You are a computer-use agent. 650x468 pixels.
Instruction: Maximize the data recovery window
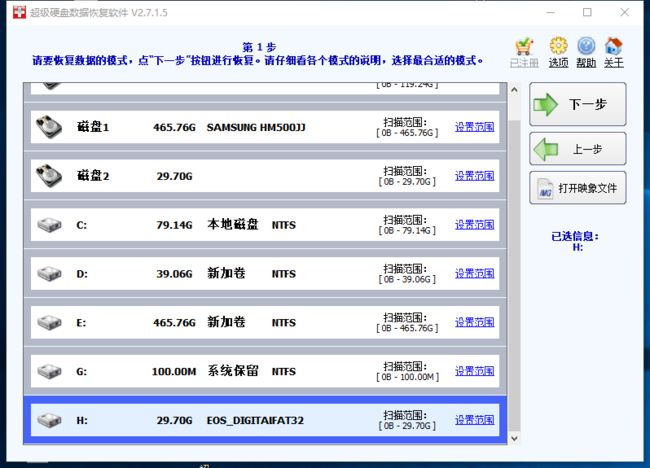point(587,12)
